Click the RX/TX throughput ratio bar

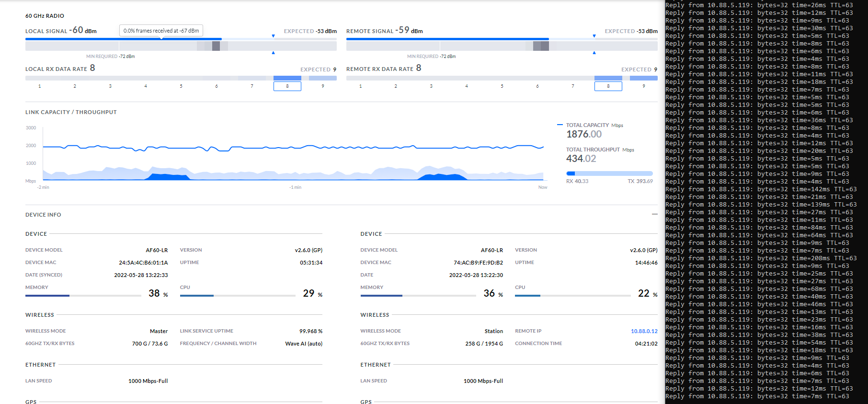[609, 173]
